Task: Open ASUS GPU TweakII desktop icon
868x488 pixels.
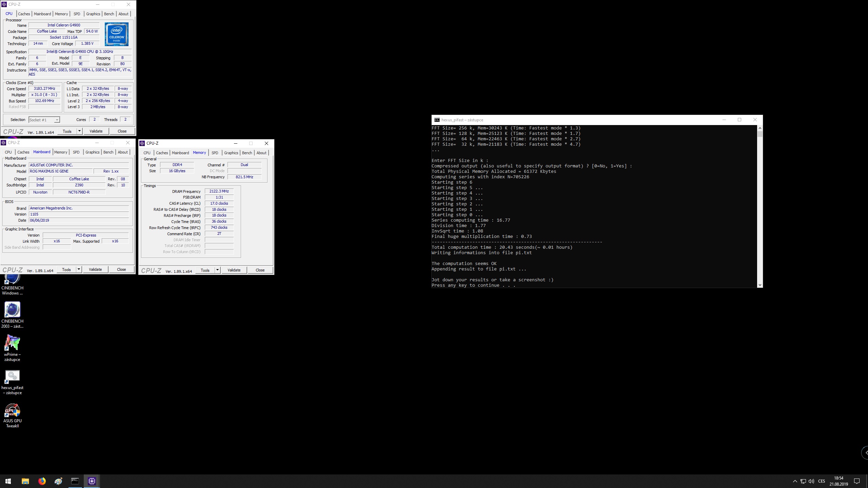Action: tap(12, 415)
